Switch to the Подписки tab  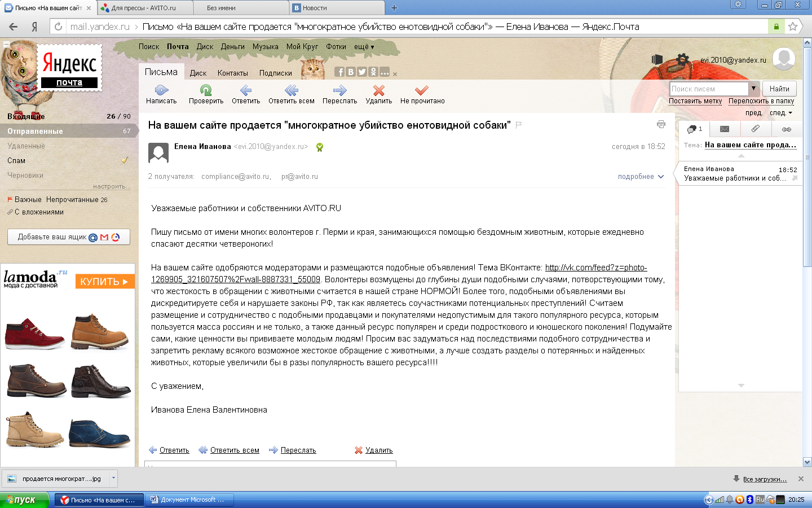click(x=276, y=73)
